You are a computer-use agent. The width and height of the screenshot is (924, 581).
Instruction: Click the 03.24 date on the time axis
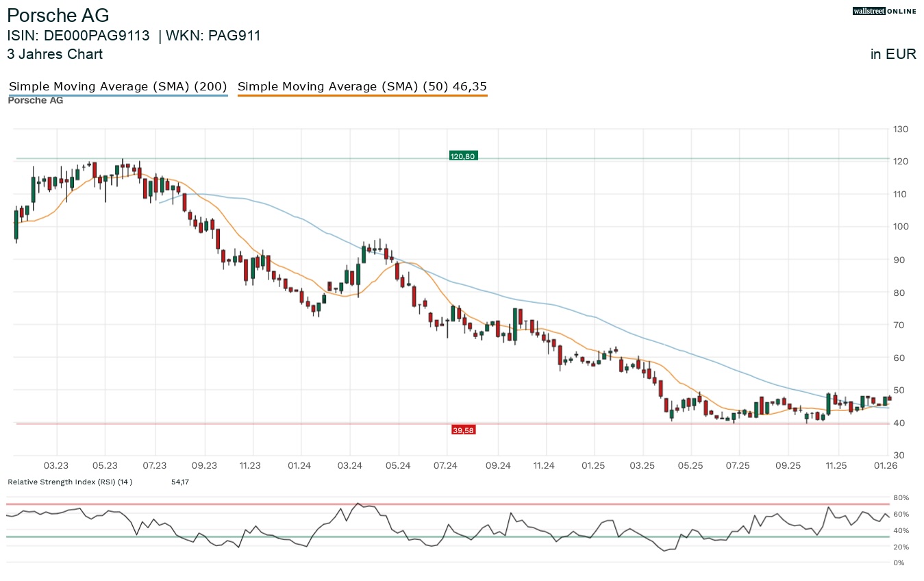(349, 466)
